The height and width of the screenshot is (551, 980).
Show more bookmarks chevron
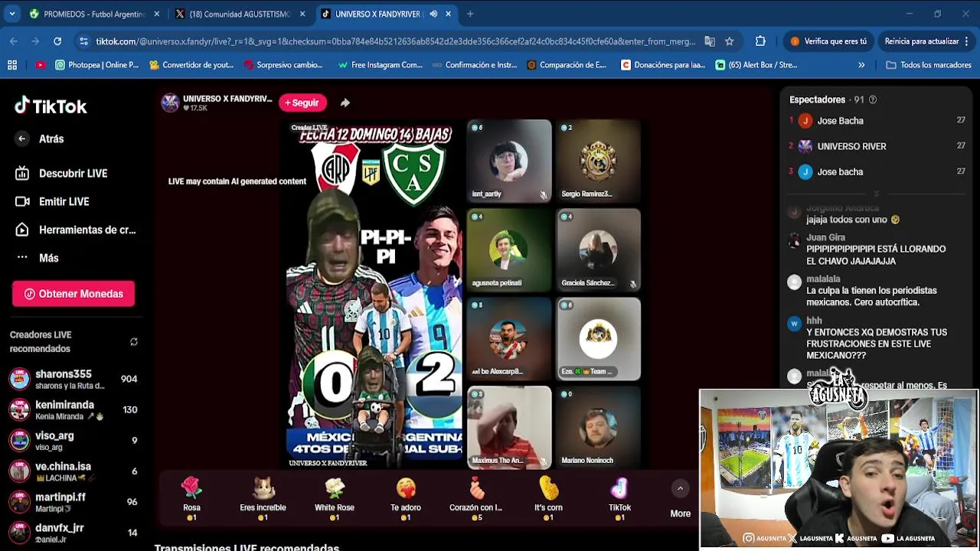[x=861, y=65]
